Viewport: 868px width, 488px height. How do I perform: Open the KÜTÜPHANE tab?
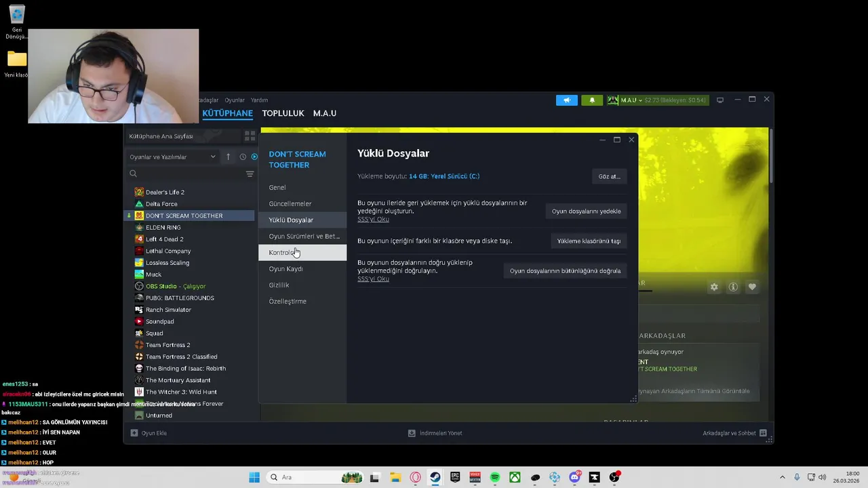(227, 113)
